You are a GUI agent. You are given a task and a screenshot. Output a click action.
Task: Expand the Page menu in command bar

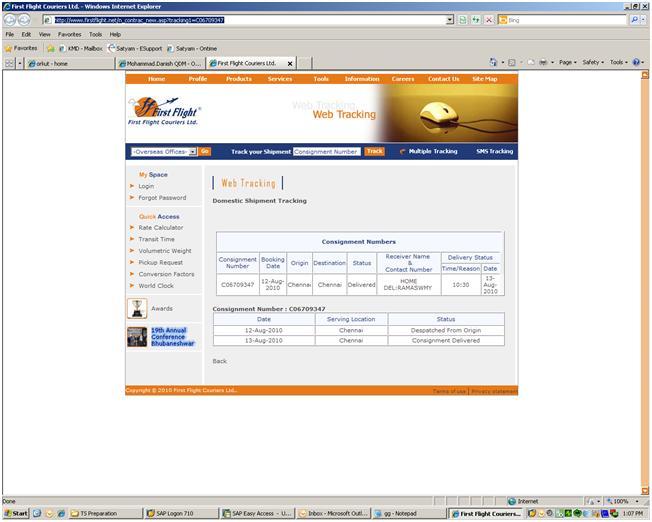pos(568,62)
